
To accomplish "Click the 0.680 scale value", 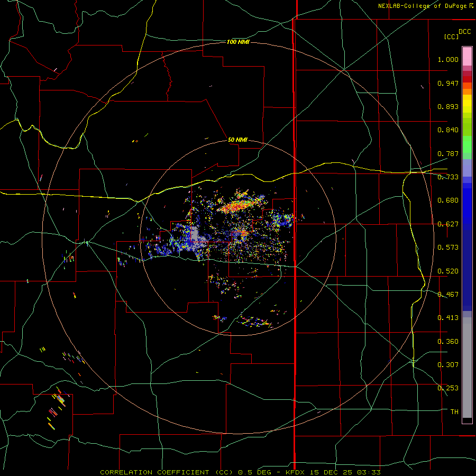I will (448, 200).
